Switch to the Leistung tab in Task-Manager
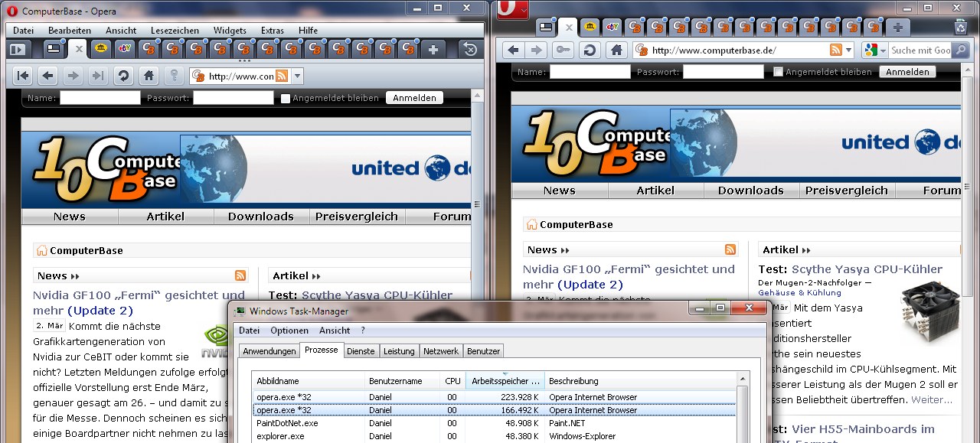 pyautogui.click(x=399, y=351)
